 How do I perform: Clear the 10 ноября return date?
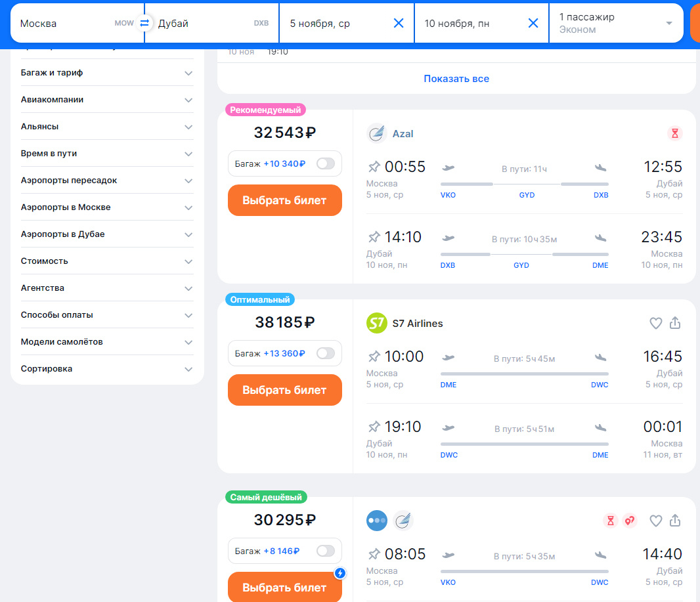point(533,23)
